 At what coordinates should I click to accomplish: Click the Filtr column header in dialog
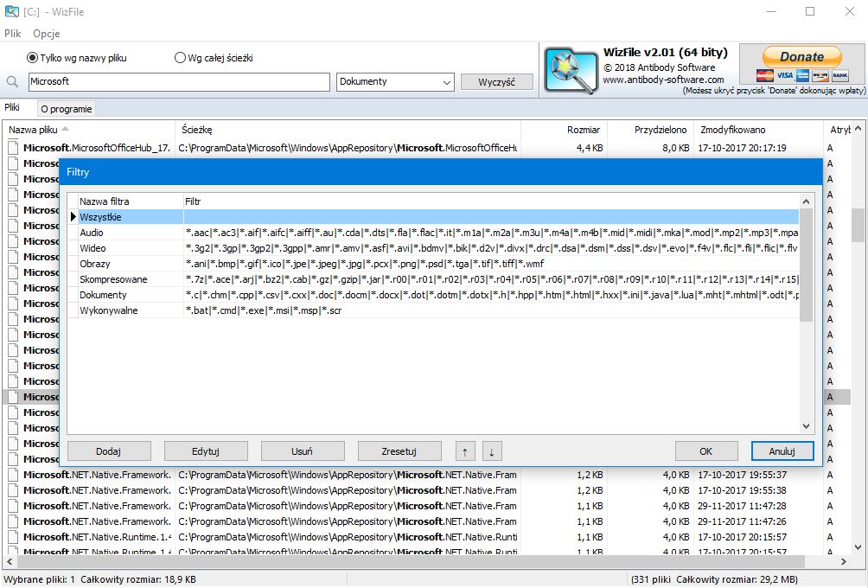pos(491,201)
